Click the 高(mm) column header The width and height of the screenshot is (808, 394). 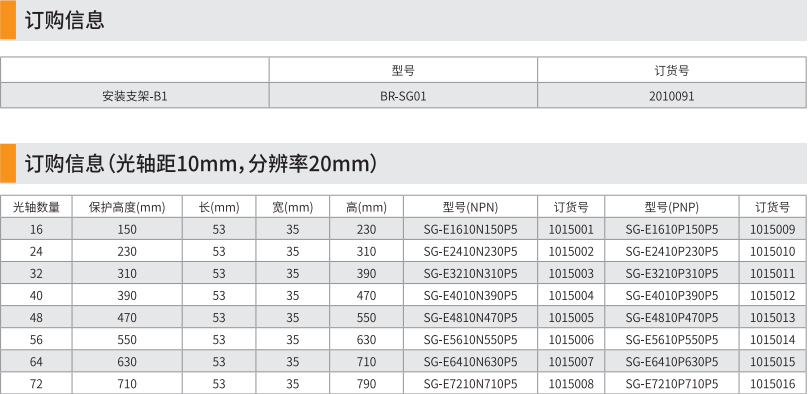366,208
